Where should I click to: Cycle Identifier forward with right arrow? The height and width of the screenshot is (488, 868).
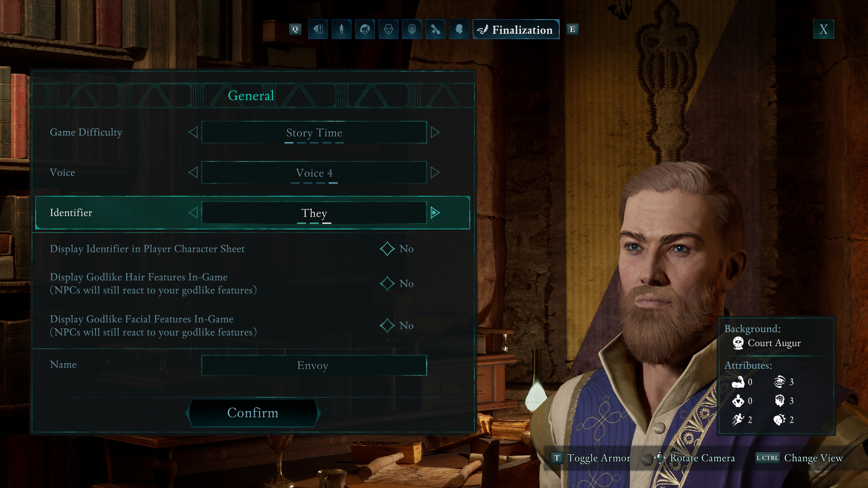point(435,213)
